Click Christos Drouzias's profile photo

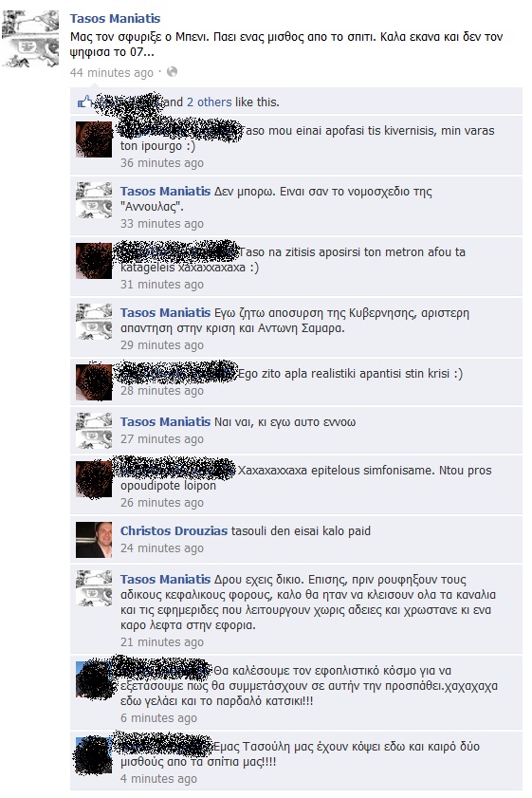94,540
